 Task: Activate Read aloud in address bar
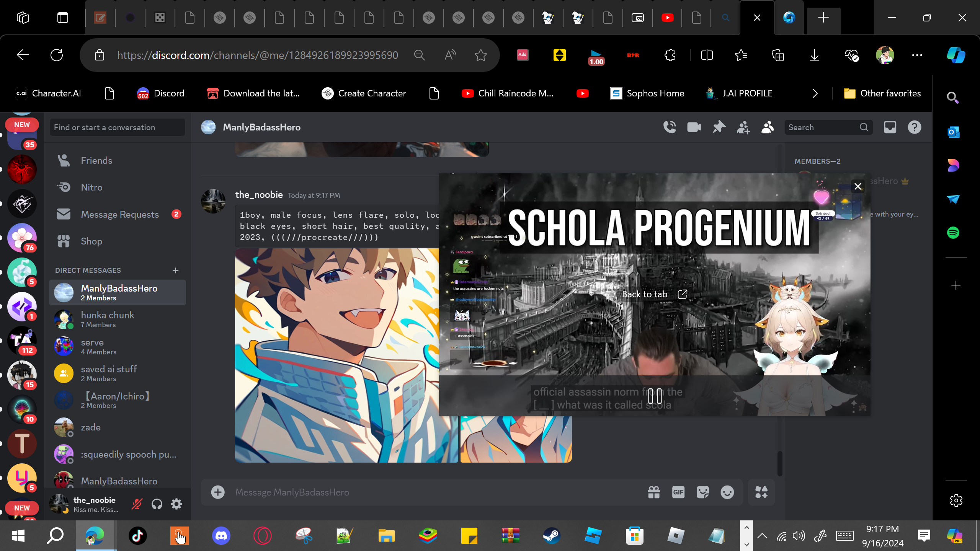[x=450, y=55]
